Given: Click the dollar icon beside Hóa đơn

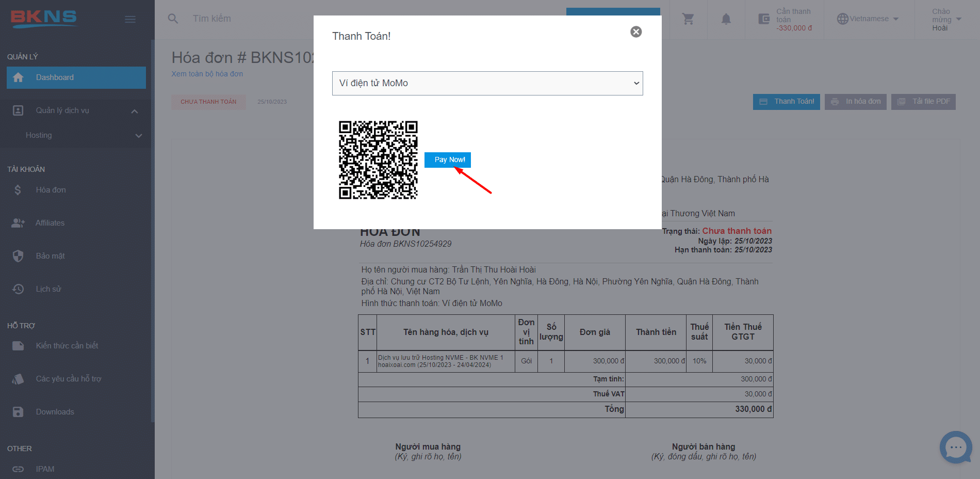Looking at the screenshot, I should [x=18, y=190].
